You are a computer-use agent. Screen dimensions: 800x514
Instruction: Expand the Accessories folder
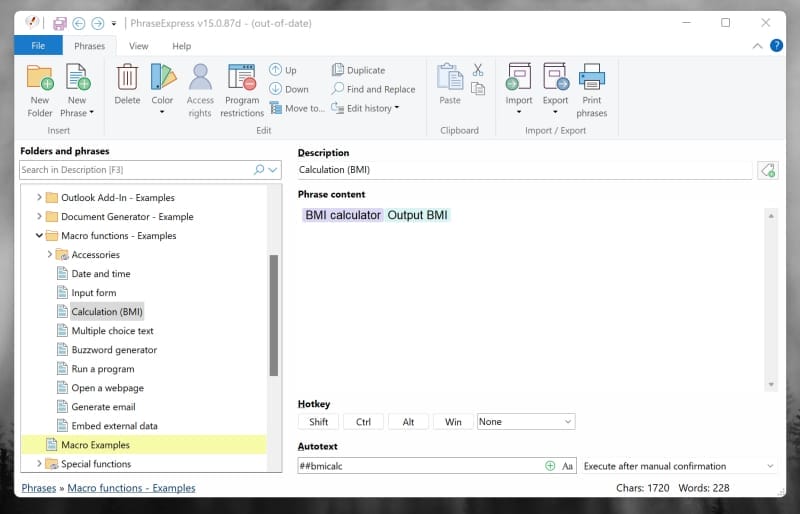[x=49, y=254]
